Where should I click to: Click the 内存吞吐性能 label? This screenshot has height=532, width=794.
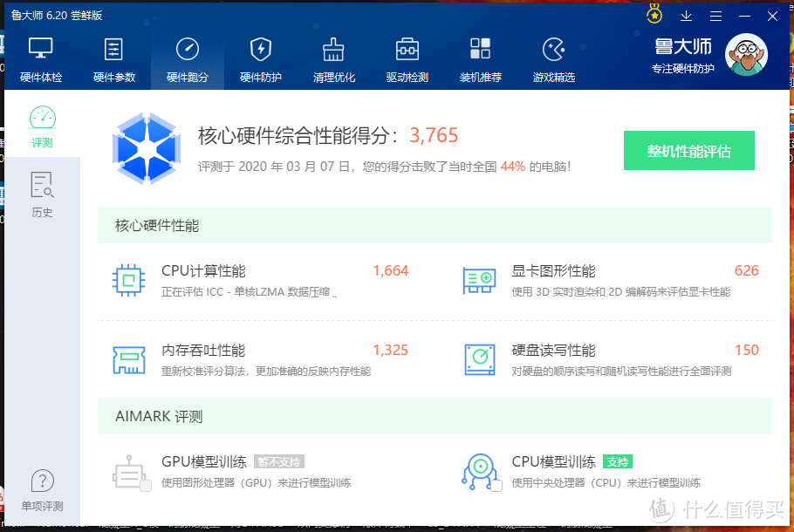203,351
